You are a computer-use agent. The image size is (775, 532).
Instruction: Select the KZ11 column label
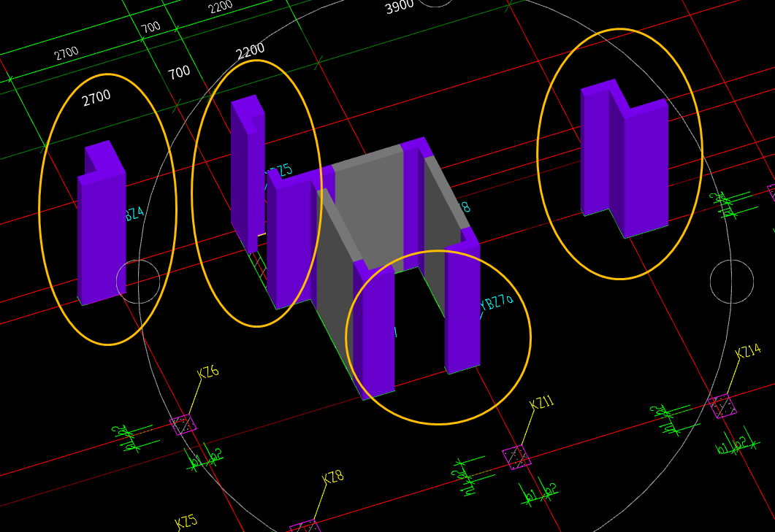pyautogui.click(x=541, y=403)
